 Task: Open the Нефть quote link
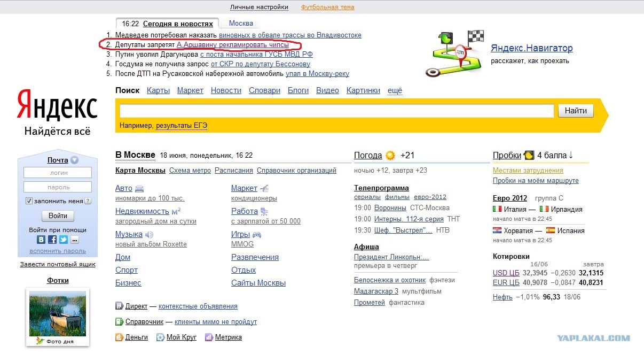click(502, 297)
